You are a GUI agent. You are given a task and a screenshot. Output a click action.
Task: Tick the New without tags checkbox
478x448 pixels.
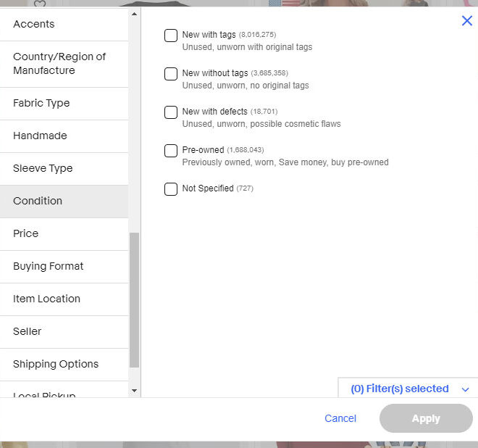pos(171,74)
